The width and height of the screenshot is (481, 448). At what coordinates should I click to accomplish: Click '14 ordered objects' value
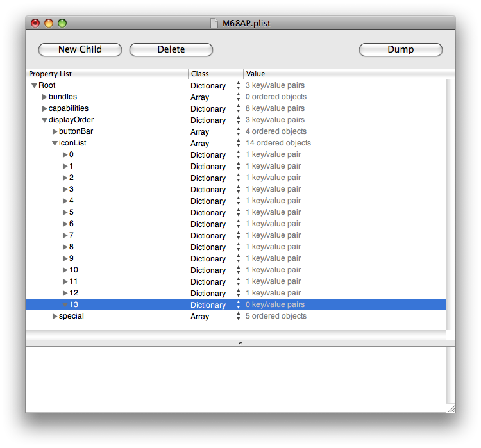tap(278, 143)
